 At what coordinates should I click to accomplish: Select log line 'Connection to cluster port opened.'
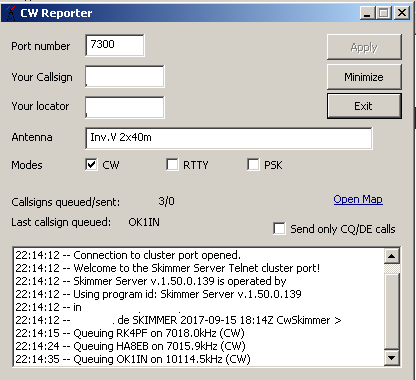click(128, 255)
